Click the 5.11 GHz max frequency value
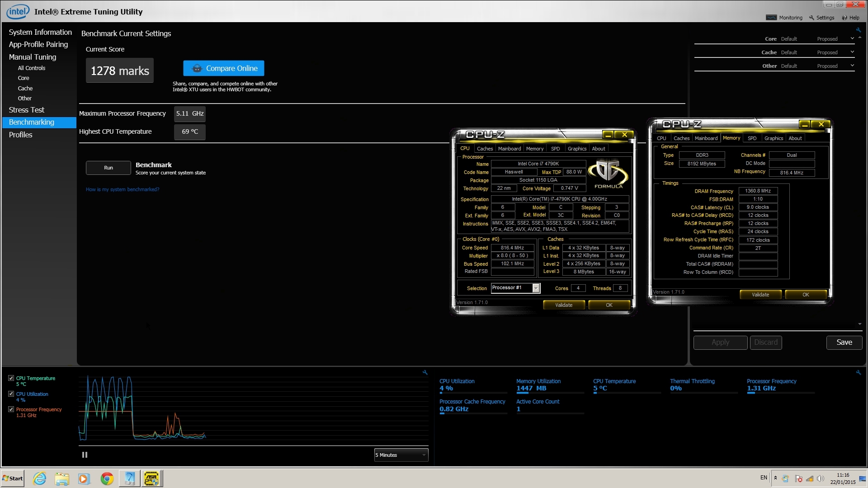Screen dimensions: 868x488 190,113
